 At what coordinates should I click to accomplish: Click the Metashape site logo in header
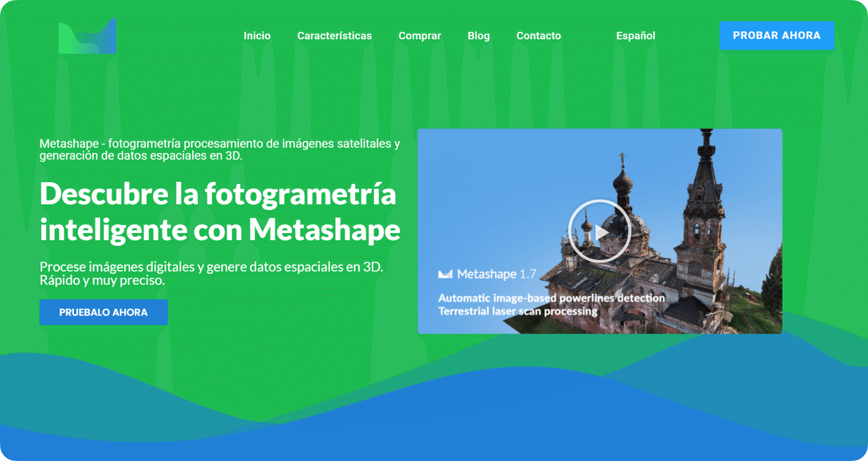click(88, 36)
